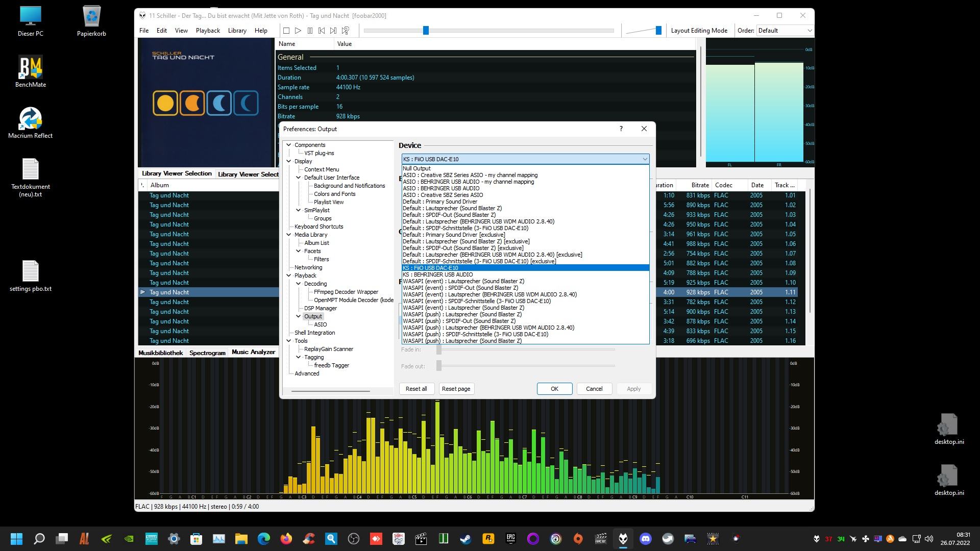Choose Null Output in the device list

525,168
